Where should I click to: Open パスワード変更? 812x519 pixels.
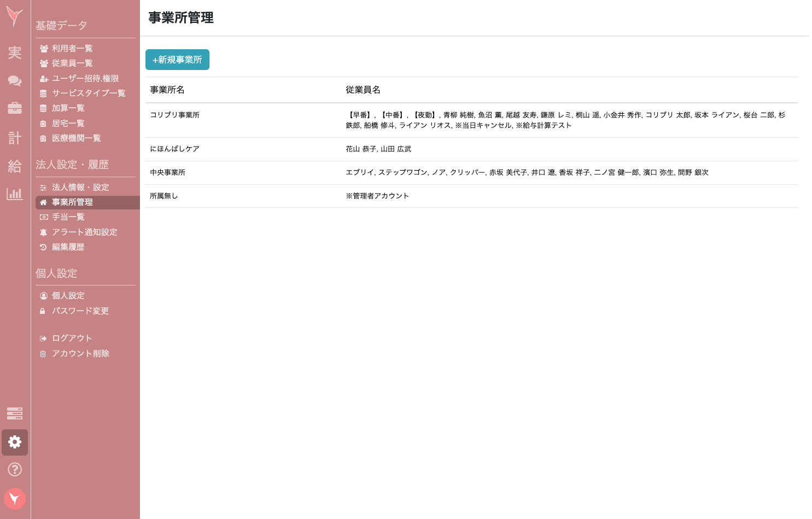80,311
